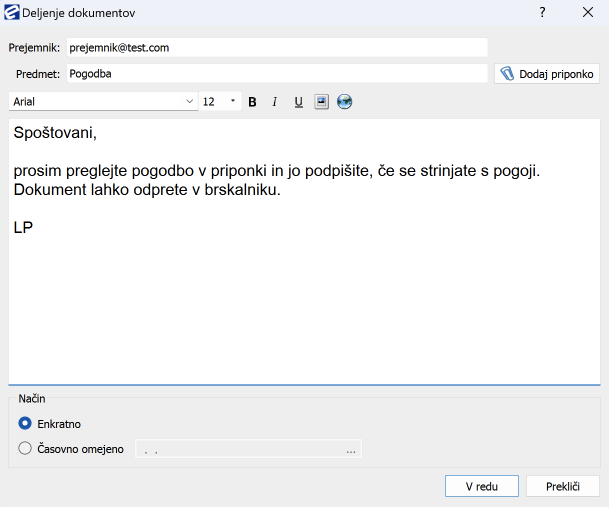Open the font size 12 dropdown

[x=233, y=102]
